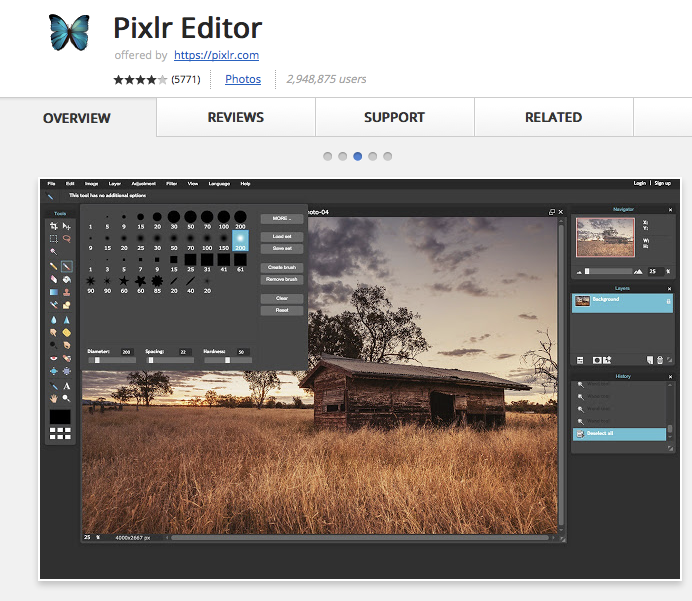Select the Hand pan tool
The height and width of the screenshot is (601, 692).
click(54, 398)
